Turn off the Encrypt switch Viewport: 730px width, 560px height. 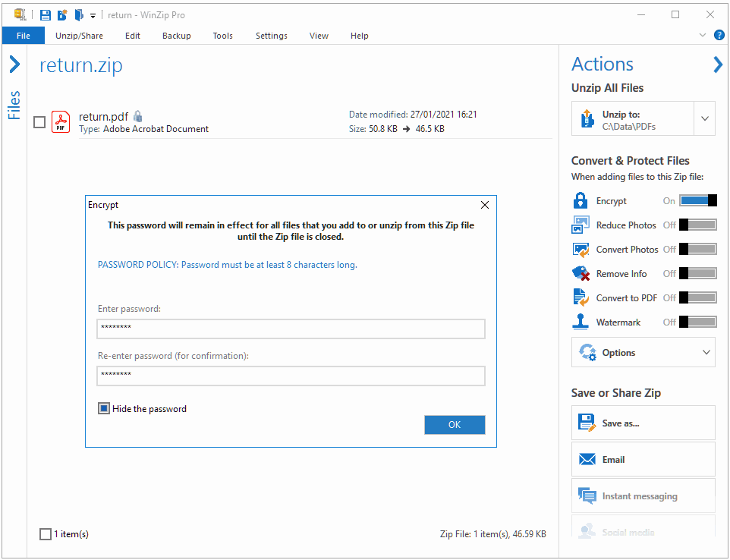[698, 200]
